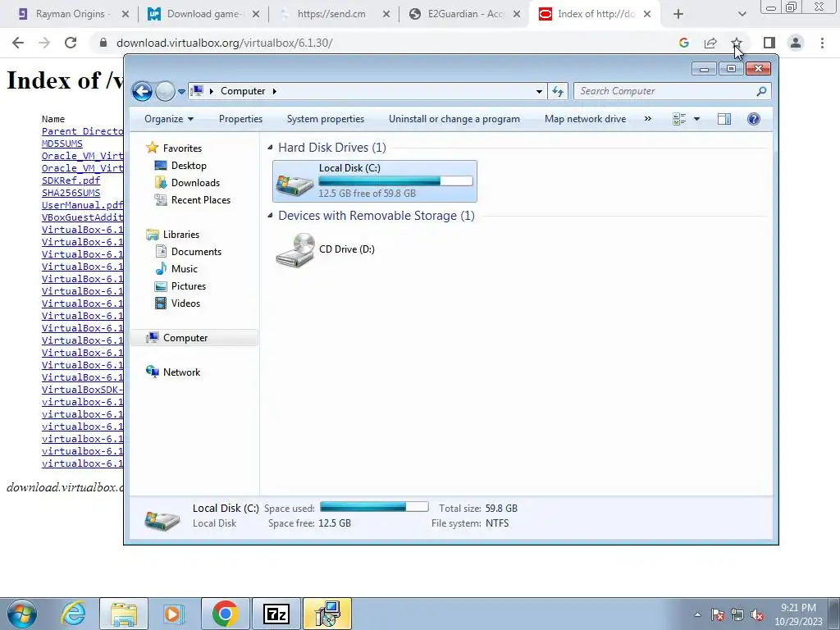Open the Organize menu

pos(169,119)
